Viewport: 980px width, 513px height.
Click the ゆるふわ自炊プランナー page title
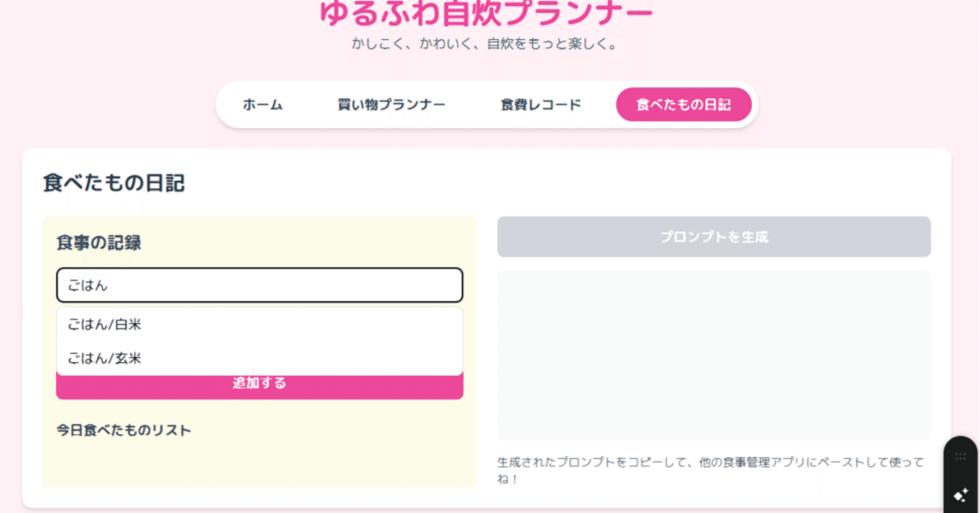[x=486, y=12]
